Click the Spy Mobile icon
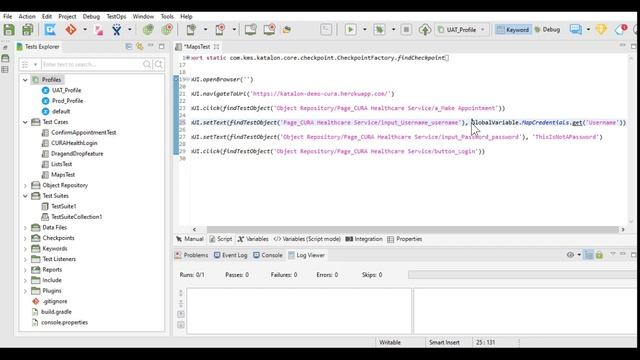640x360 pixels. point(191,29)
